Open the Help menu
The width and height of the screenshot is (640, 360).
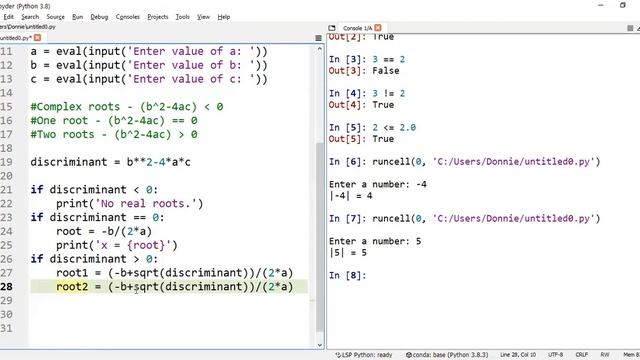(x=224, y=17)
